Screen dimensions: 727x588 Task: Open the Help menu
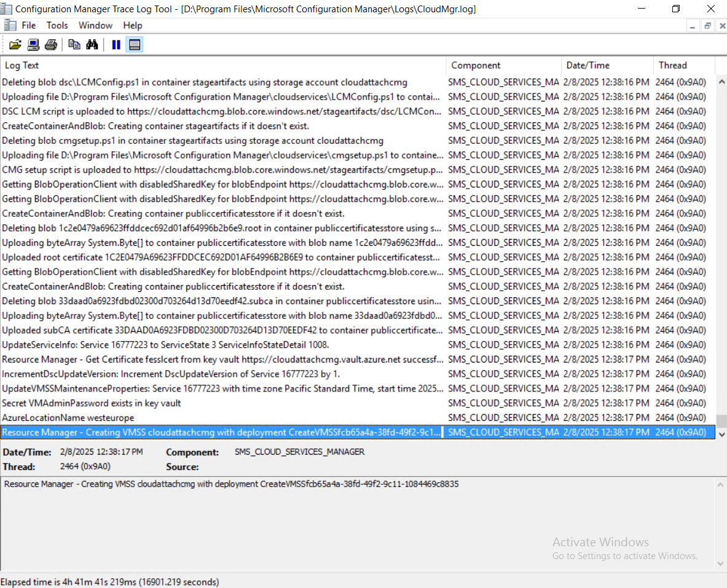coord(133,26)
